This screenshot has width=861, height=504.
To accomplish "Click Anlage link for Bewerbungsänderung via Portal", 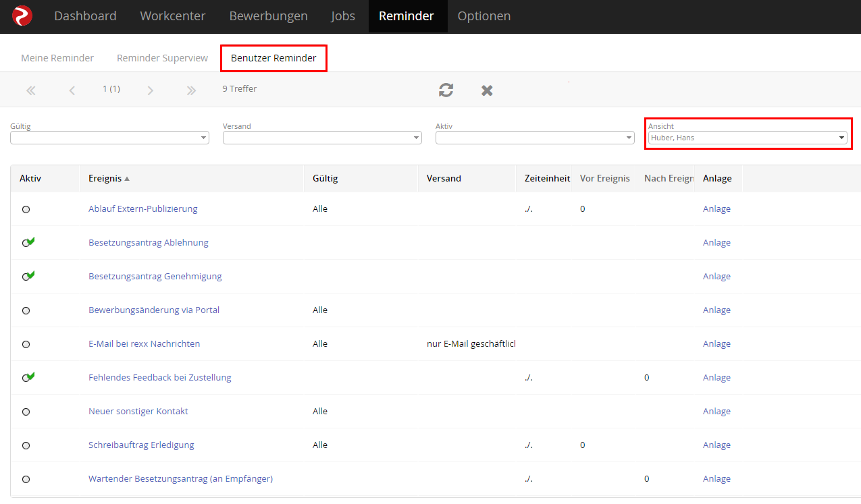I will point(716,310).
